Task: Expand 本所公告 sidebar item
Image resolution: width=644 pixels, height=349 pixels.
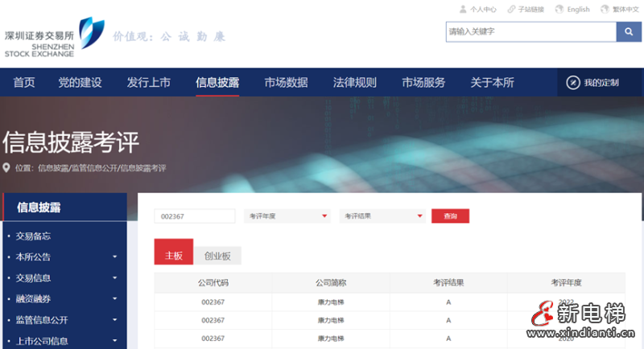Action: pos(114,257)
